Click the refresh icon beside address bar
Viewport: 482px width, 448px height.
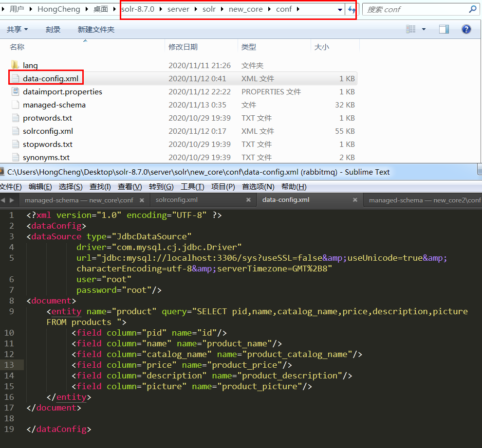pyautogui.click(x=352, y=10)
